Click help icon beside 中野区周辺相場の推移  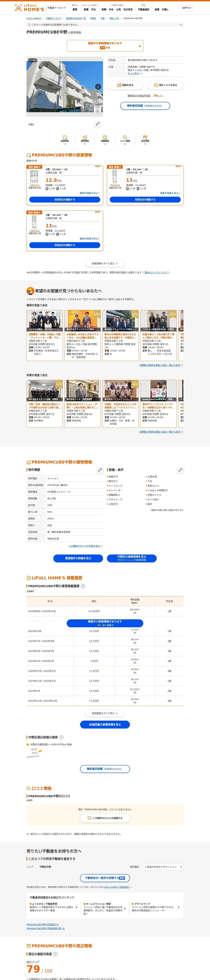point(61,737)
